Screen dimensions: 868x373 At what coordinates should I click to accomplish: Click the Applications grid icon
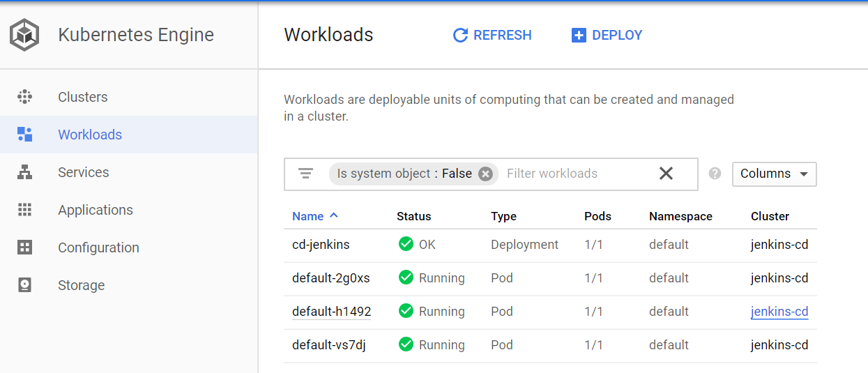(x=25, y=210)
